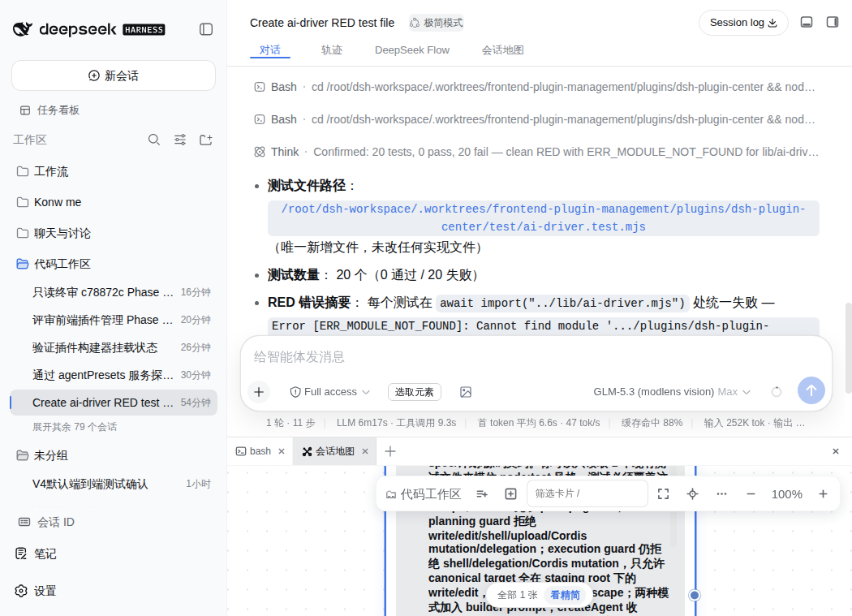Attach image with picture icon
The image size is (852, 616).
(466, 392)
